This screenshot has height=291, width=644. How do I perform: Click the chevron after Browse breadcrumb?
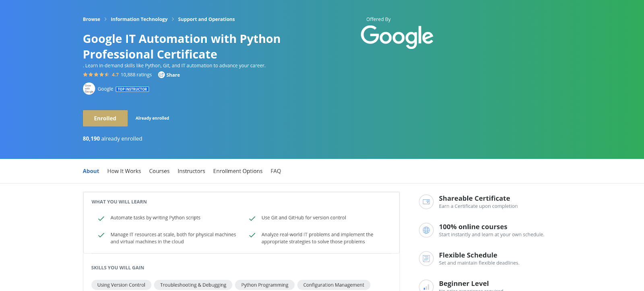105,19
